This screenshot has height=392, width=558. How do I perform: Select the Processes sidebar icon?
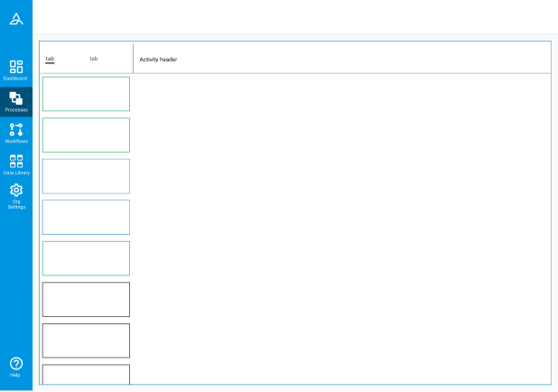tap(16, 101)
